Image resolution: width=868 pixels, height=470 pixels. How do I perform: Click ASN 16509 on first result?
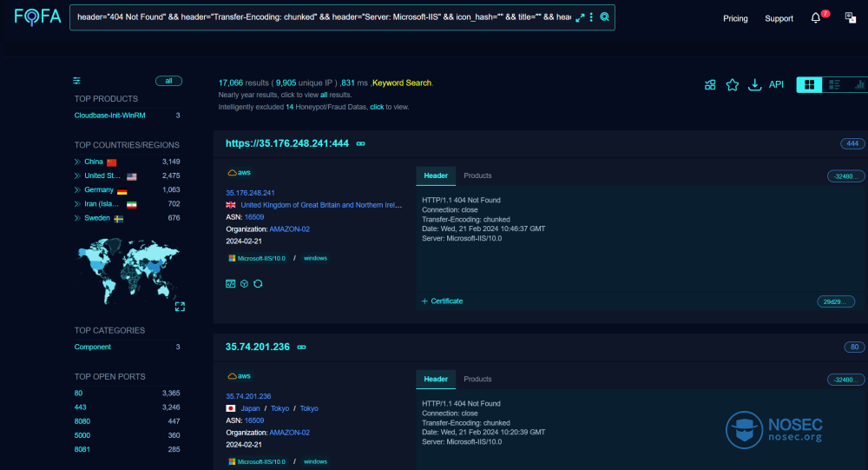(x=254, y=217)
